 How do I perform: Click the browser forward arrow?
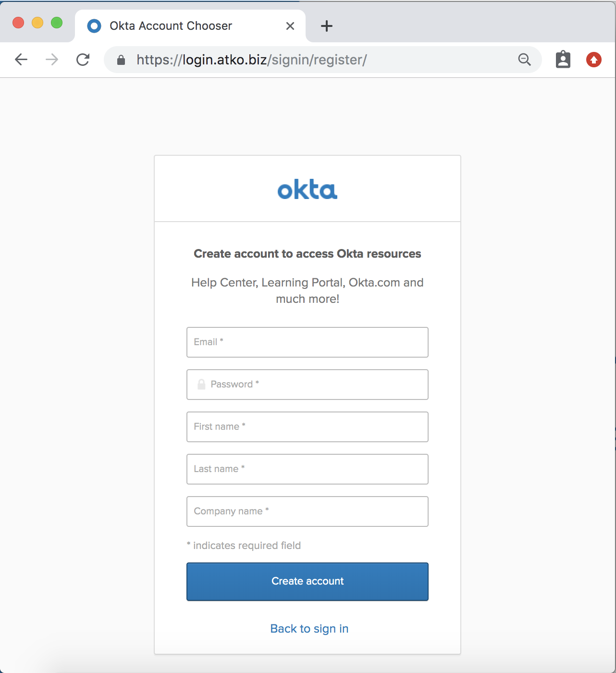click(51, 60)
